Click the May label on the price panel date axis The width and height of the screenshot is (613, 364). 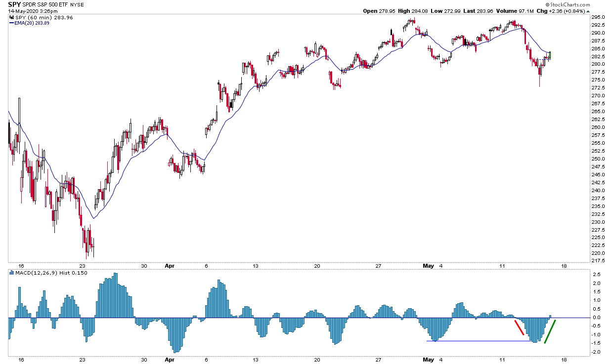[428, 266]
